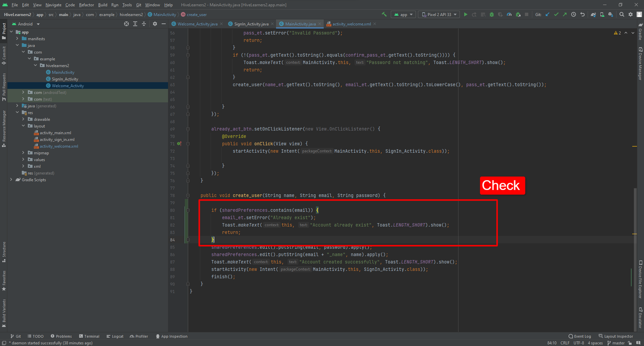Click the Stop square icon

[526, 15]
